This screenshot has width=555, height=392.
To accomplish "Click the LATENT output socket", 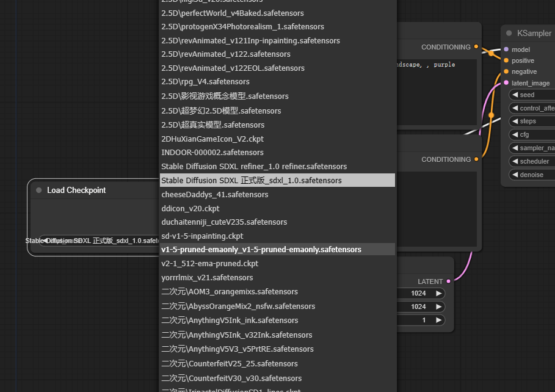I will [449, 281].
